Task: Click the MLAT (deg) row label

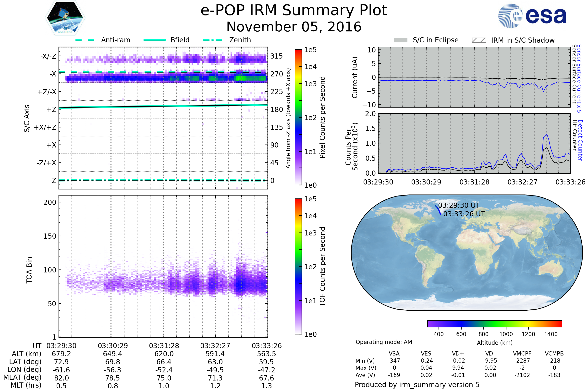Action: click(22, 377)
